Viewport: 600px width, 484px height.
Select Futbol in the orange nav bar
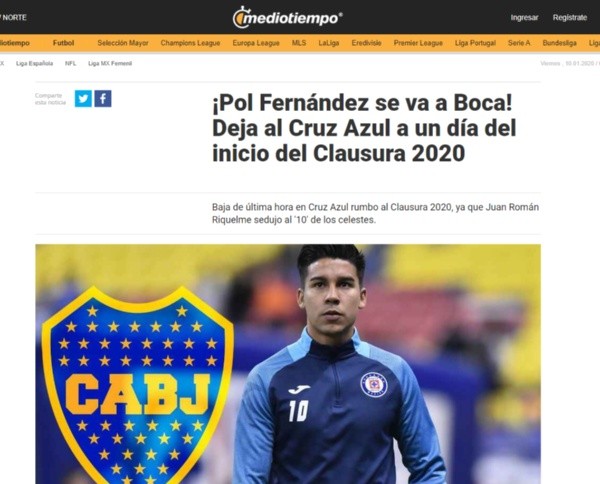pyautogui.click(x=64, y=43)
